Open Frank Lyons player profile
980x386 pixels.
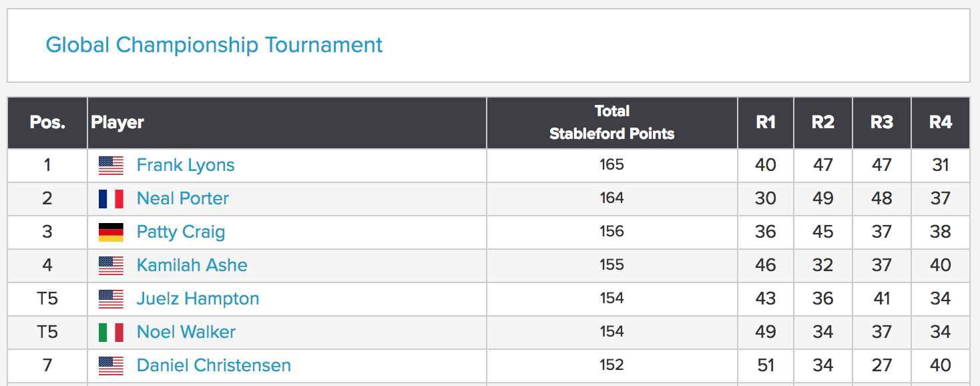point(186,165)
